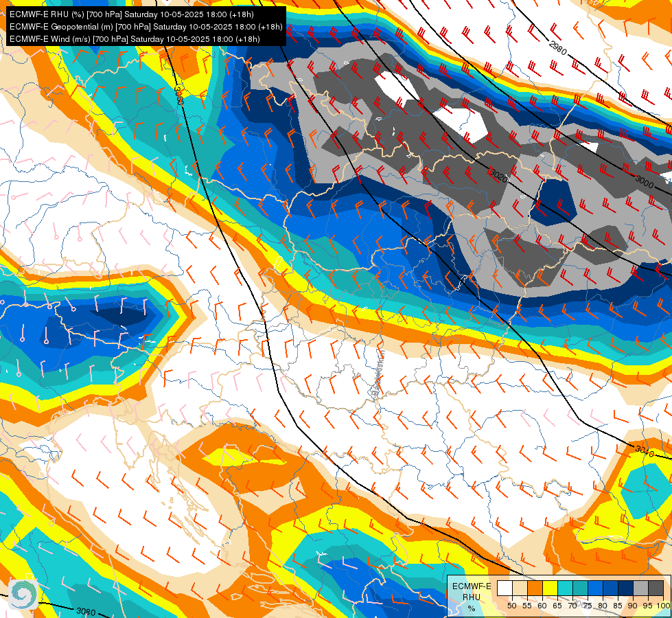Click the ECMWF-E RHU (%) title line

pyautogui.click(x=132, y=14)
